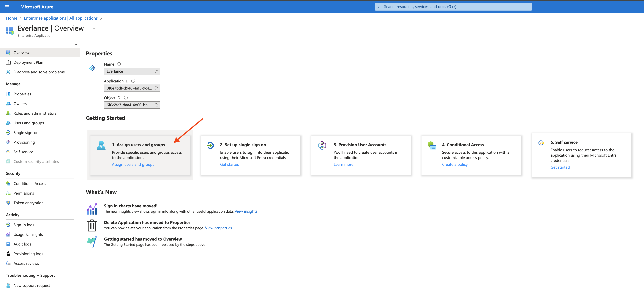Click View insights link

tap(246, 211)
